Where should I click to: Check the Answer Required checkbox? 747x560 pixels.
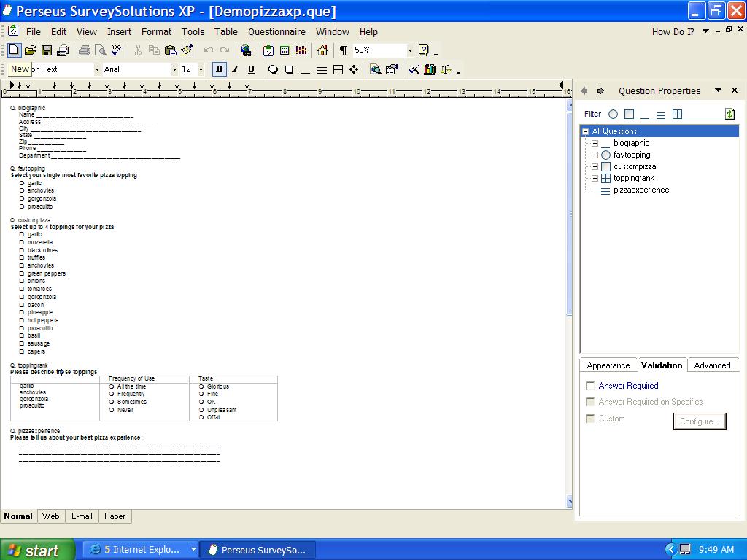tap(590, 385)
